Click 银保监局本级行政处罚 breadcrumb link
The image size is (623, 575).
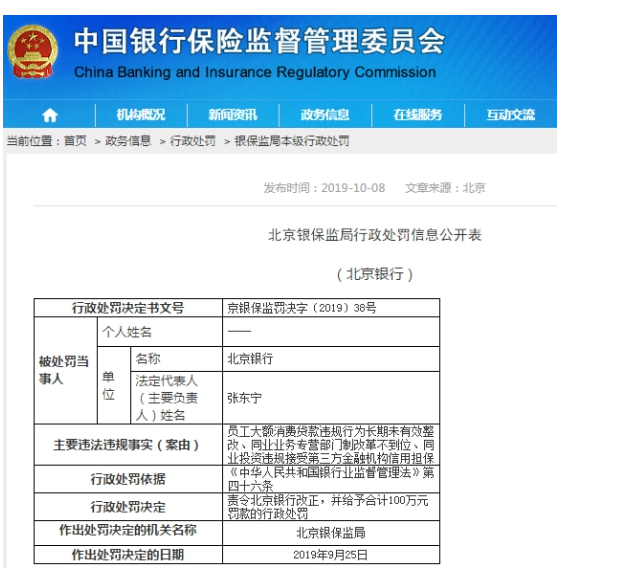[x=292, y=141]
